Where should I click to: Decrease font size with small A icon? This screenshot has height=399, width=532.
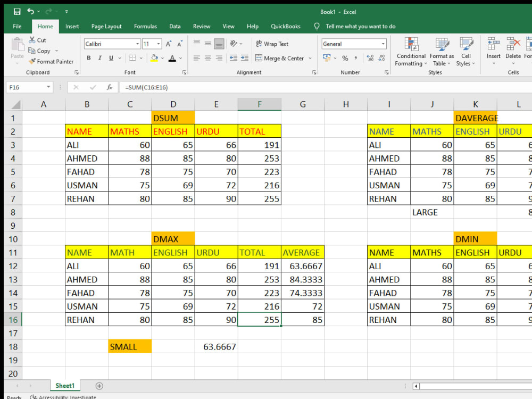pyautogui.click(x=179, y=44)
